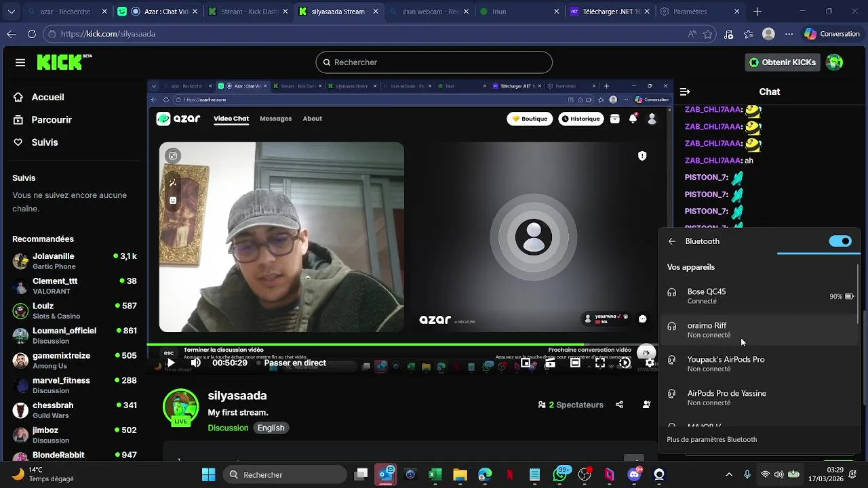Open the Louiz recommended channel
This screenshot has height=488, width=868.
[75, 310]
